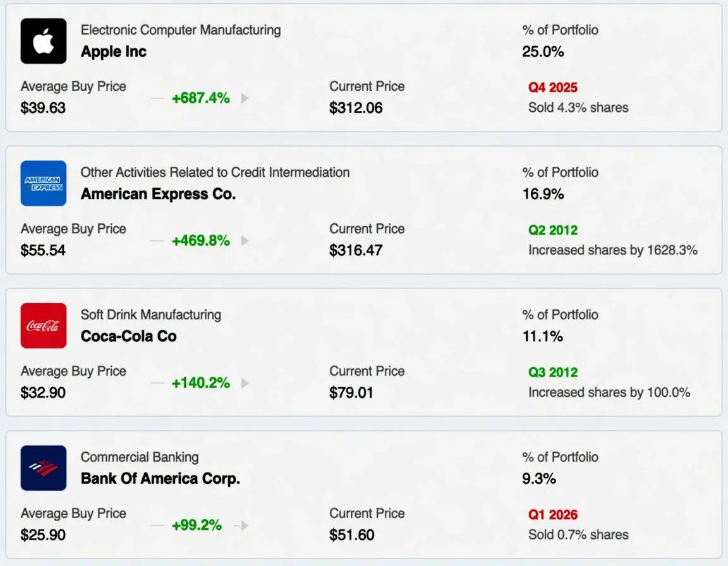728x566 pixels.
Task: Click Increased shares by 1628.3% text
Action: click(x=613, y=251)
